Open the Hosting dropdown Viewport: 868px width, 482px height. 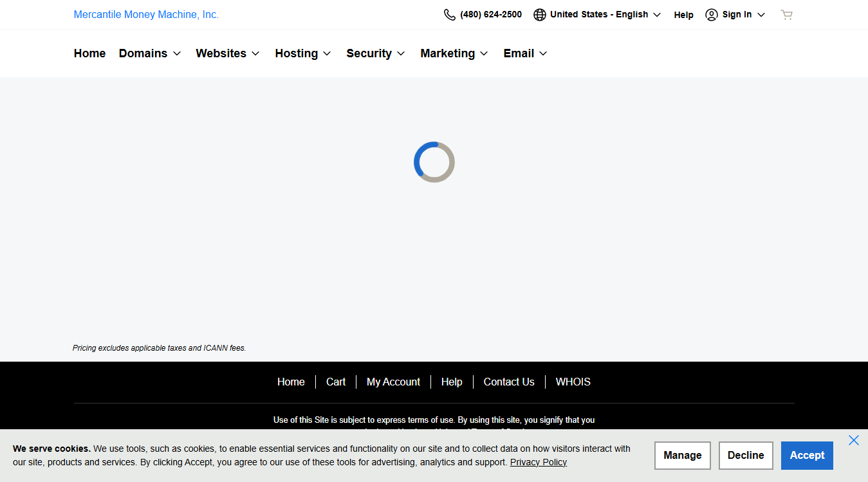(303, 53)
